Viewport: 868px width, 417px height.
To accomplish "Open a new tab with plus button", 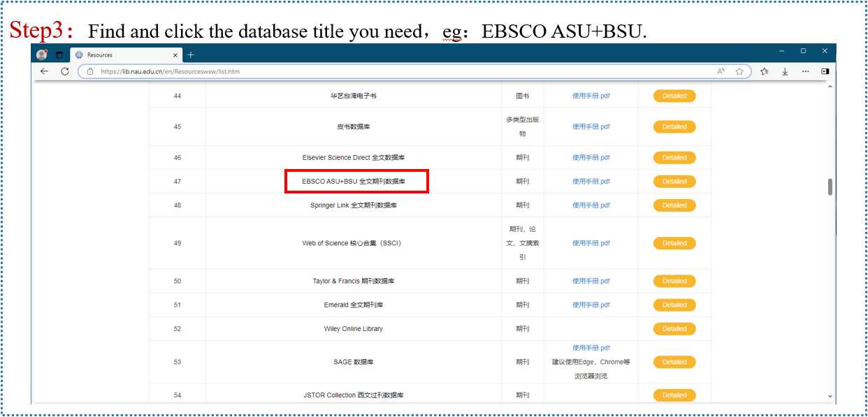I will click(191, 55).
